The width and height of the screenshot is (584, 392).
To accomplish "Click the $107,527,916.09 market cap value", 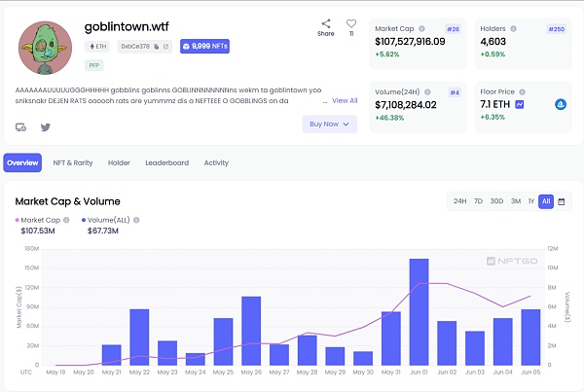I will [410, 42].
